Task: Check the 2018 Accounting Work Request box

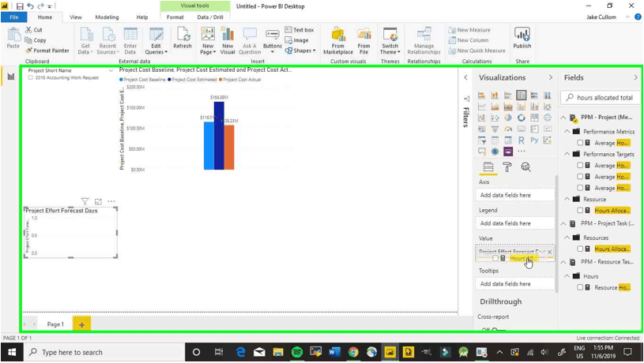Action: tap(30, 77)
